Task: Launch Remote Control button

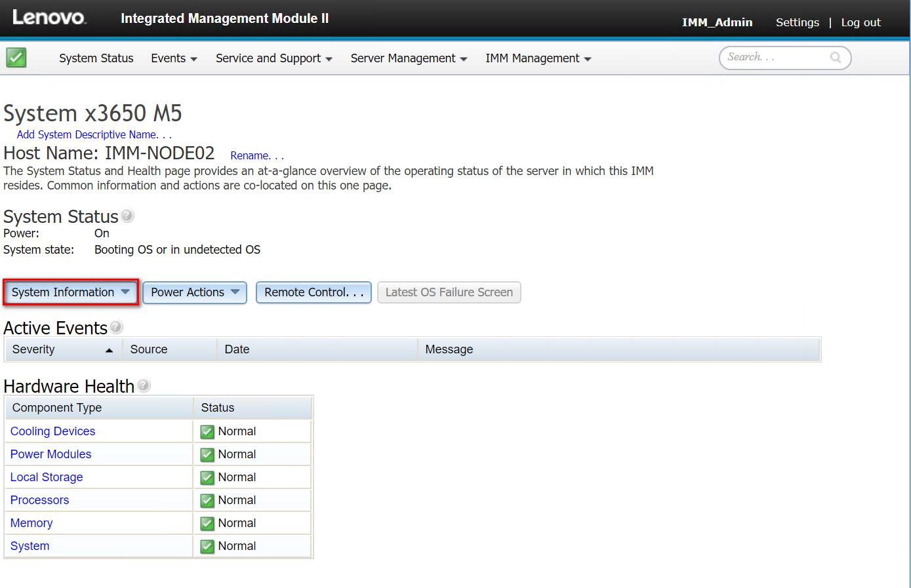Action: click(x=314, y=292)
